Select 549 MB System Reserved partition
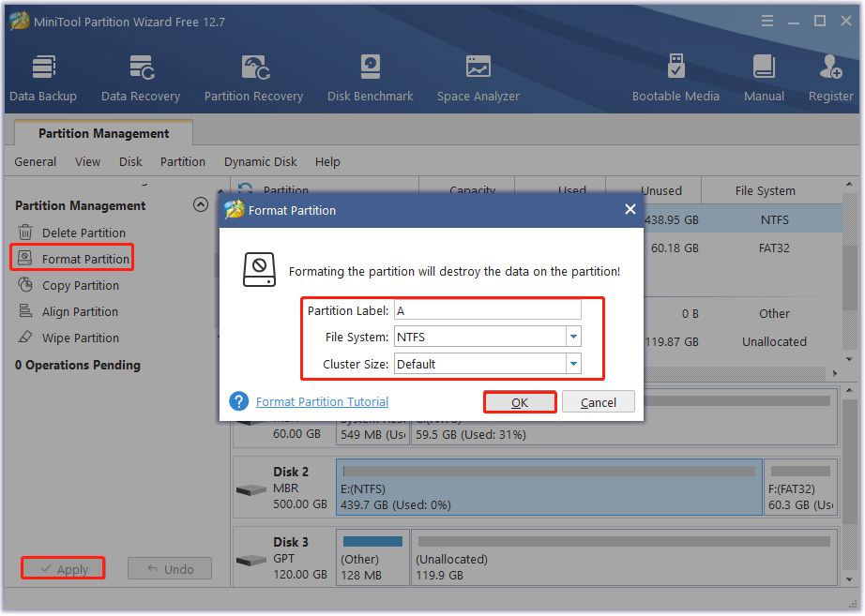This screenshot has height=616, width=865. [372, 434]
